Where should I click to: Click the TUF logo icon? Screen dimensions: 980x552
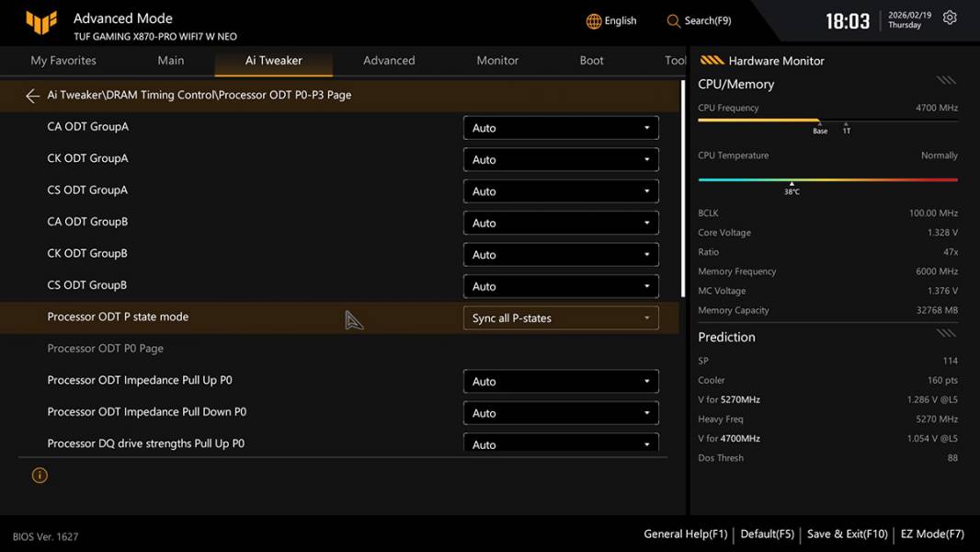[x=41, y=23]
